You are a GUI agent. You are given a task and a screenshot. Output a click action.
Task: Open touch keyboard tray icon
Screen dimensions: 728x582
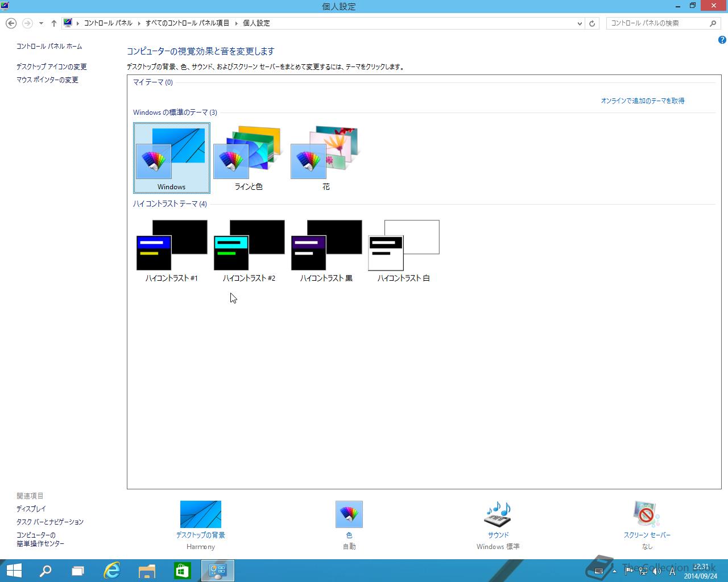click(x=598, y=571)
